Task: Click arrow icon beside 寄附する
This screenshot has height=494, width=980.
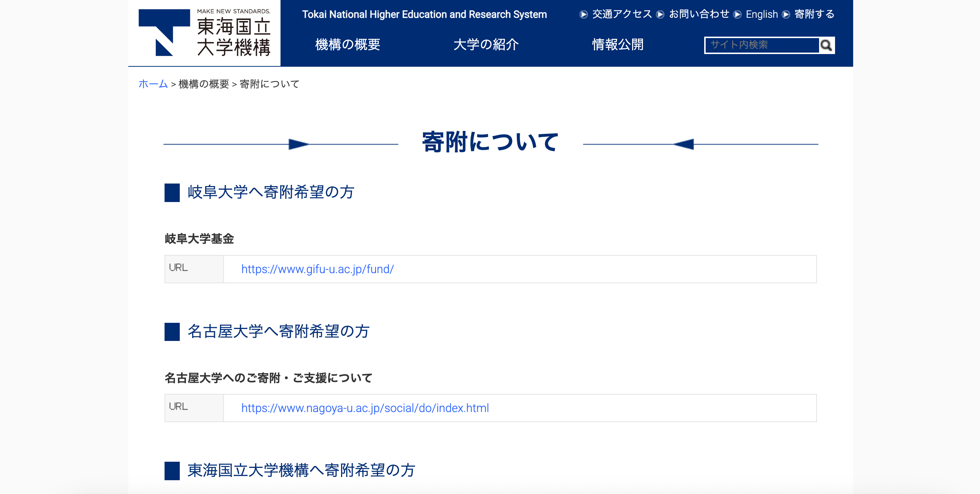Action: [786, 15]
